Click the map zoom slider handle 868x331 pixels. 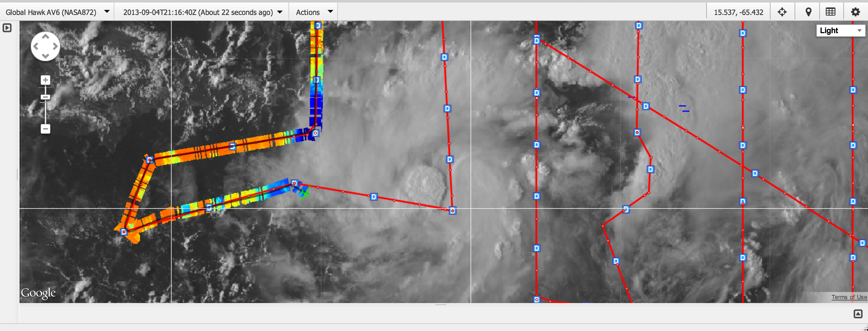[45, 97]
